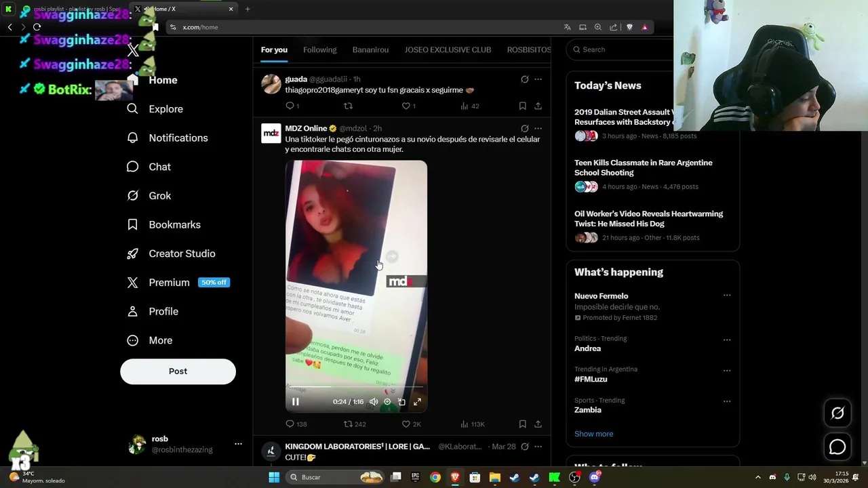Screen dimensions: 868x488
Task: Open the Windows Start menu
Action: 274,477
